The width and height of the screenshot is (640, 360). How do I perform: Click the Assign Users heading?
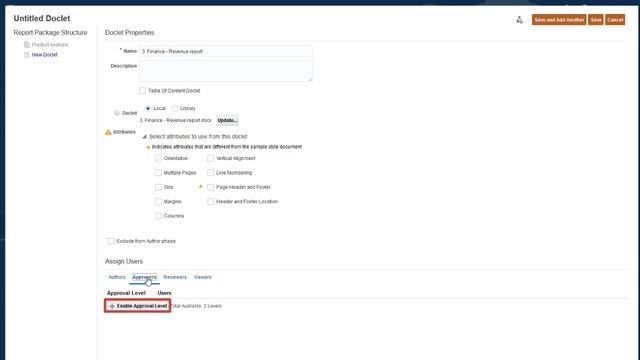point(124,261)
